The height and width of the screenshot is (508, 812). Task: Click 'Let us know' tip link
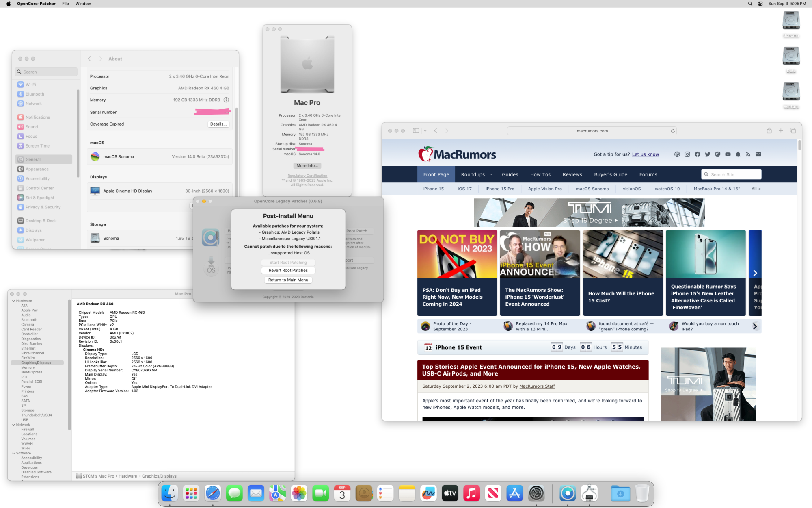coord(646,154)
